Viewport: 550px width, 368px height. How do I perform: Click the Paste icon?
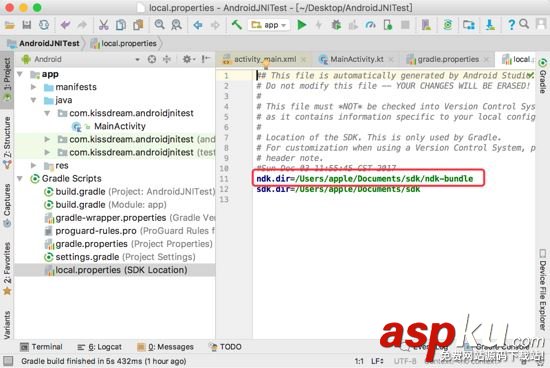click(x=138, y=25)
